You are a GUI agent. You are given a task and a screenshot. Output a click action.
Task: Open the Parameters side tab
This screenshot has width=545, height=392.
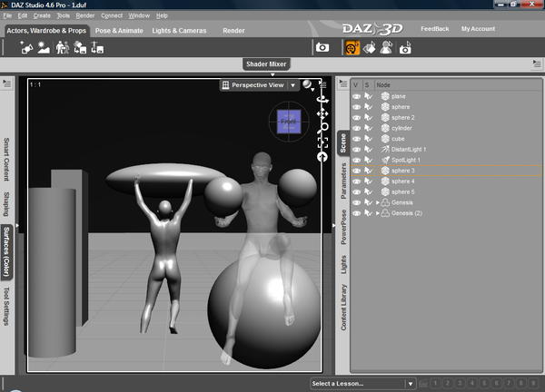tap(343, 181)
